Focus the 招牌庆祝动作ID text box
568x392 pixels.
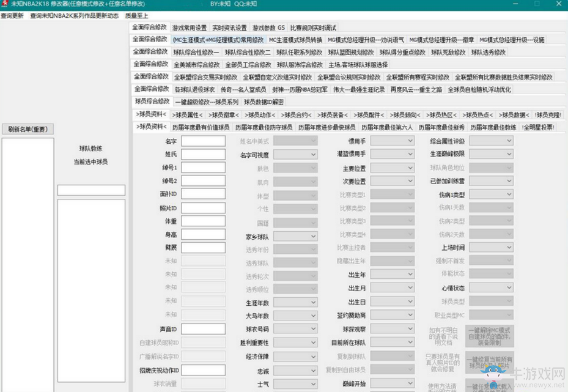click(203, 370)
